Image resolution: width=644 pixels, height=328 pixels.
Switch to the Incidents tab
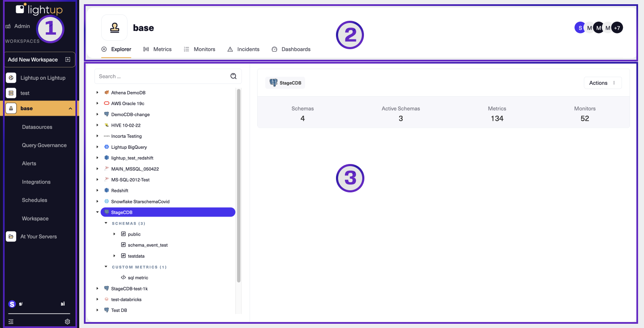[244, 50]
